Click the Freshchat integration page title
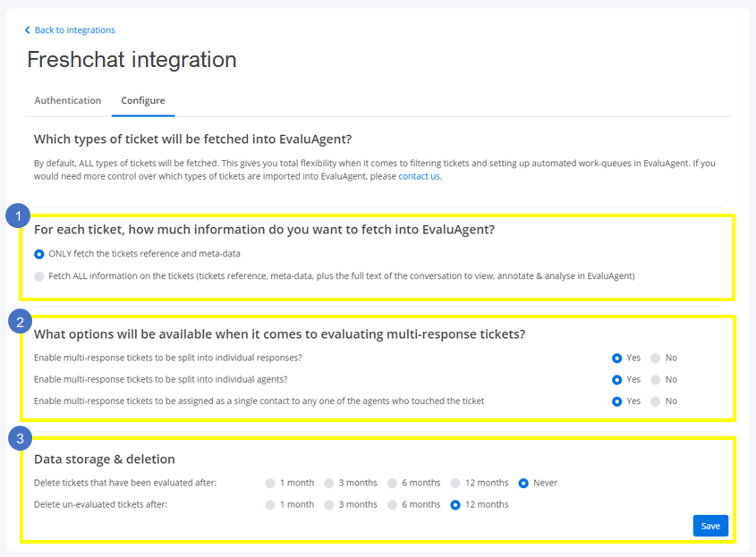 point(132,60)
